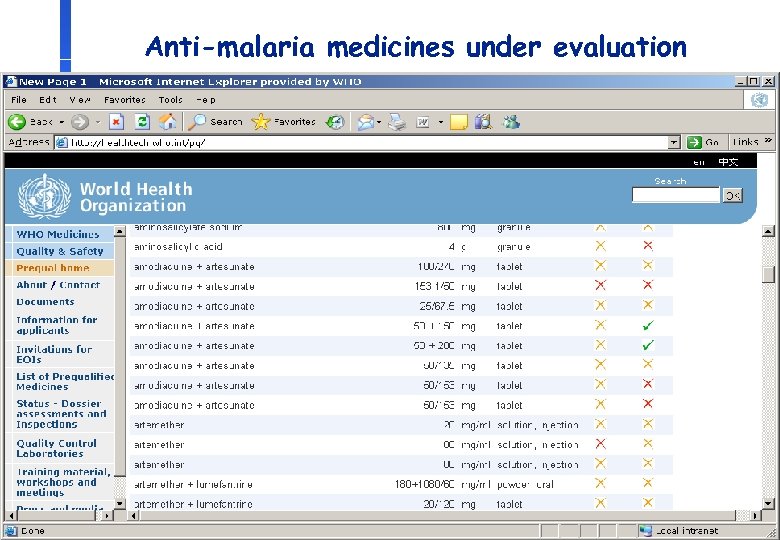Click in the WHO Search input field
Image resolution: width=780 pixels, height=540 pixels.
(x=676, y=195)
